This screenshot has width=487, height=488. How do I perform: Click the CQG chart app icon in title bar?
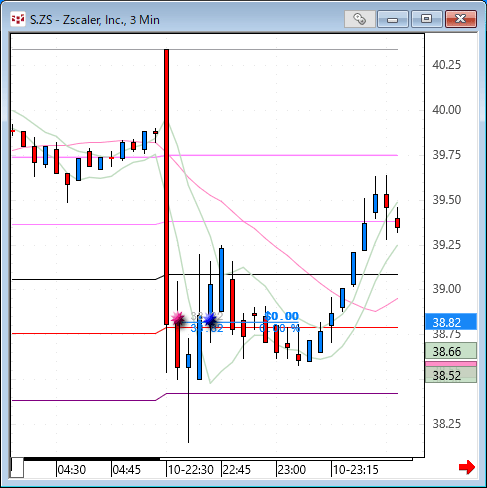[18, 19]
